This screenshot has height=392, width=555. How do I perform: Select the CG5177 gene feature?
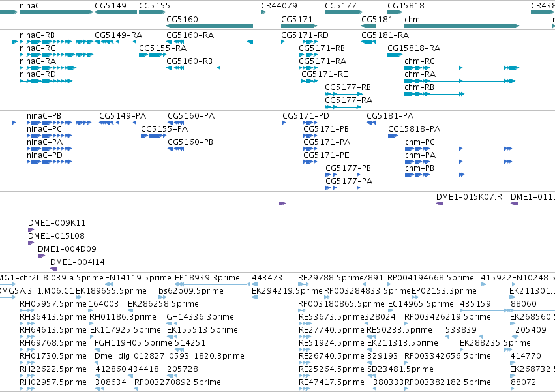343,12
